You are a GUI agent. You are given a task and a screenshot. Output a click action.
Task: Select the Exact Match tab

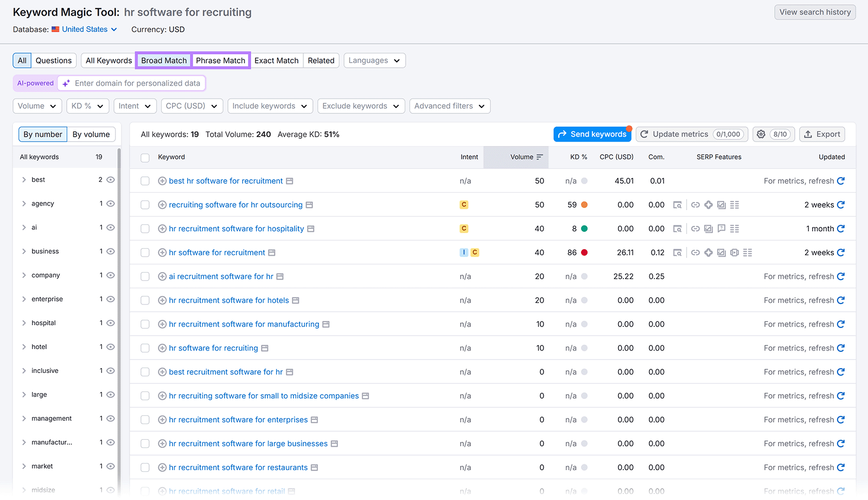pos(277,60)
